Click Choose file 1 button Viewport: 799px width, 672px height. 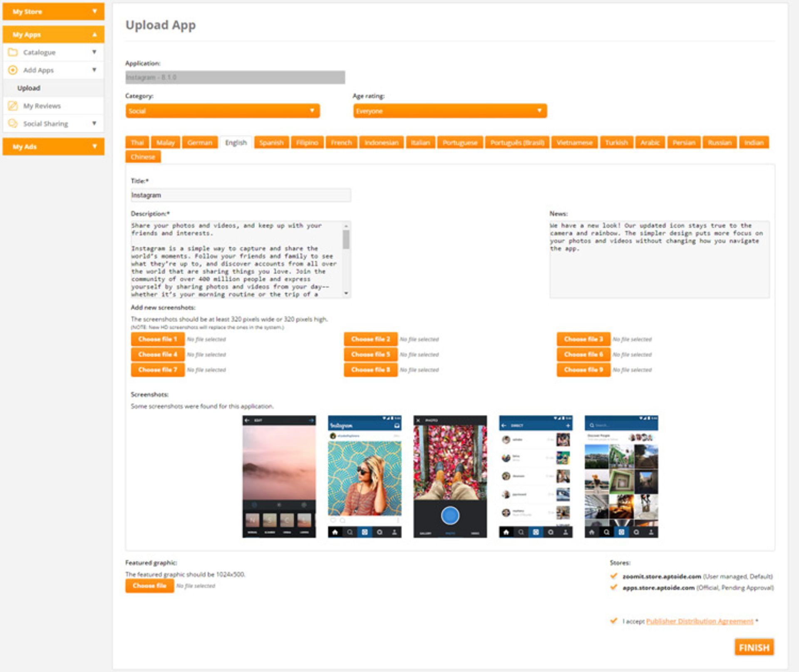tap(158, 339)
